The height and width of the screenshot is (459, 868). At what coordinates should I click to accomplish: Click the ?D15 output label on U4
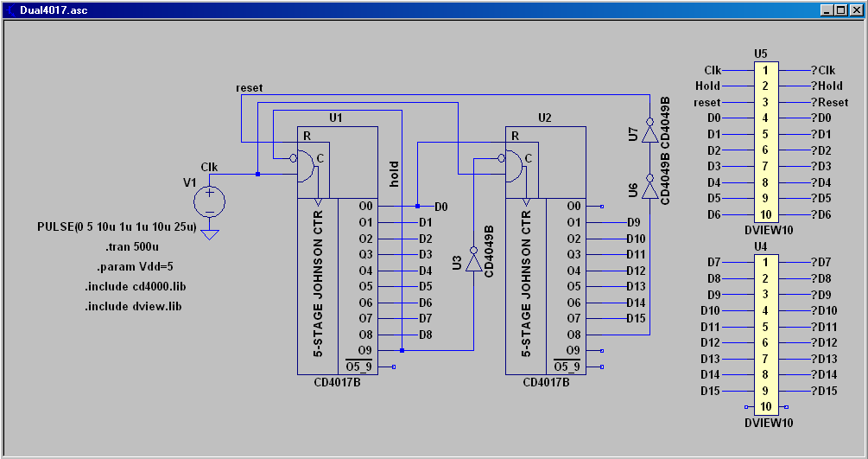[x=824, y=391]
